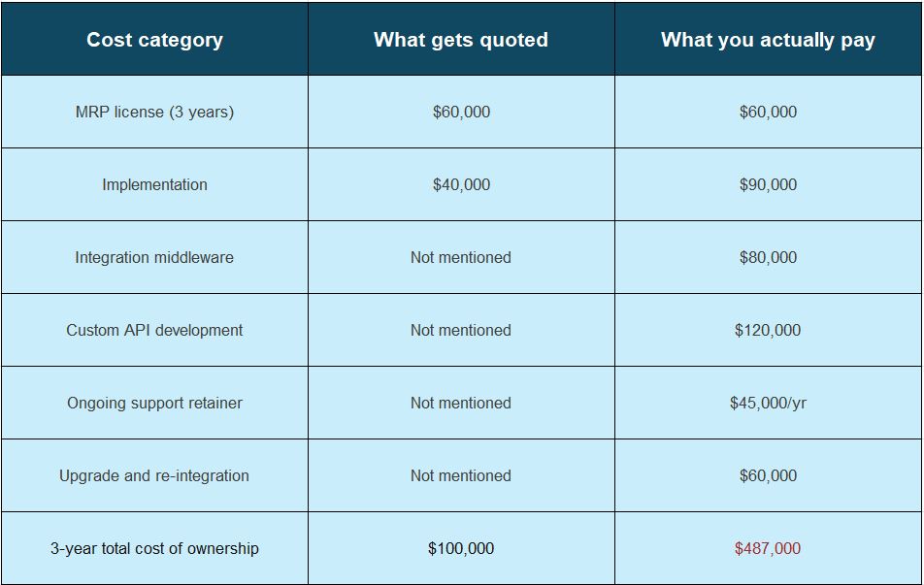Click the "Upgrade and re-integration" cell

[x=154, y=475]
